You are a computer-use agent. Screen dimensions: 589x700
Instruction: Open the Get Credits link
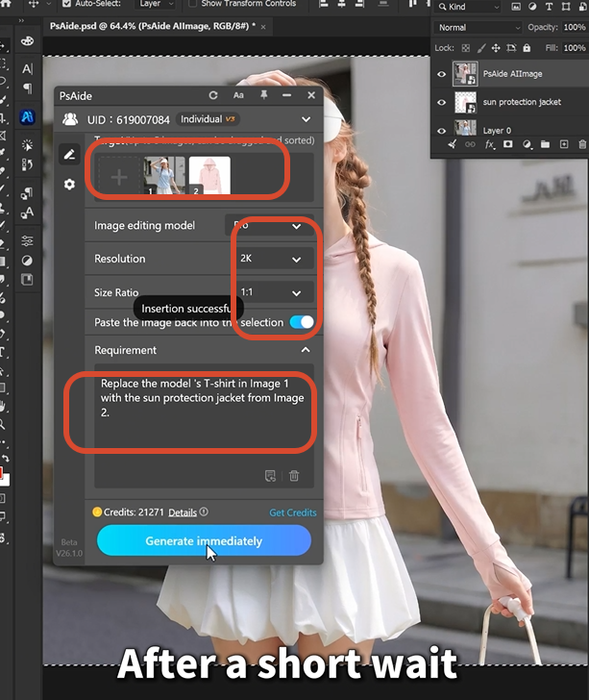pos(293,512)
